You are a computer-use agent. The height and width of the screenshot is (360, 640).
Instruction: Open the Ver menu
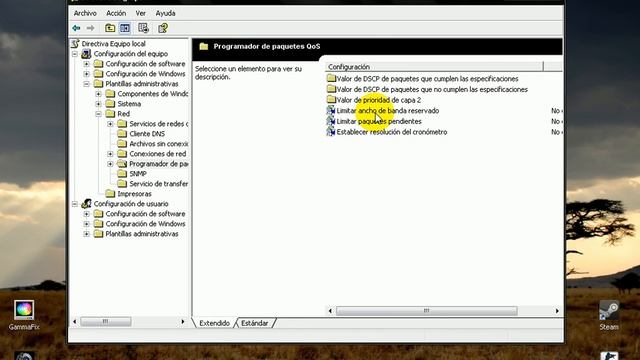tap(140, 13)
